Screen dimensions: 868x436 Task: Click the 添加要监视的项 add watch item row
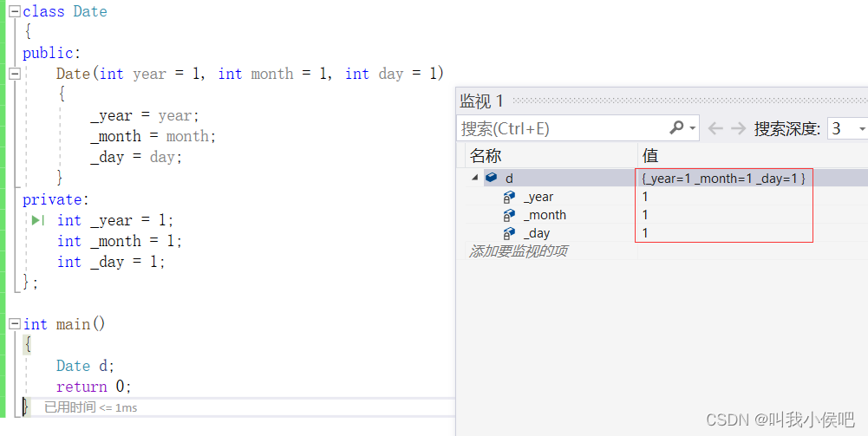(x=519, y=251)
